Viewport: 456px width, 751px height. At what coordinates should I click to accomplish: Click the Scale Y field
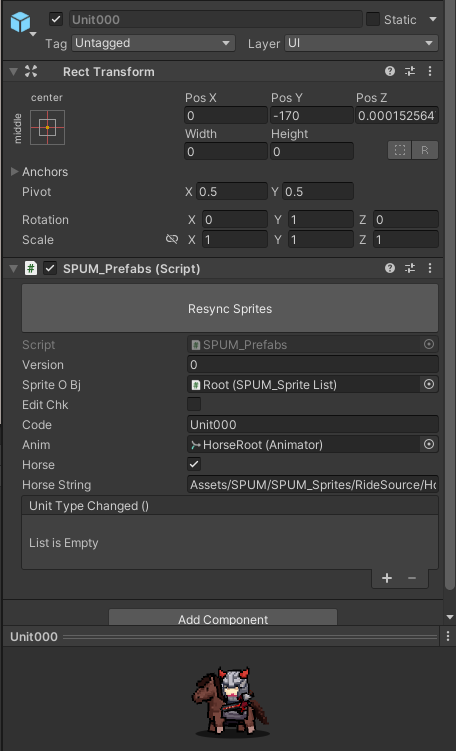pos(320,239)
